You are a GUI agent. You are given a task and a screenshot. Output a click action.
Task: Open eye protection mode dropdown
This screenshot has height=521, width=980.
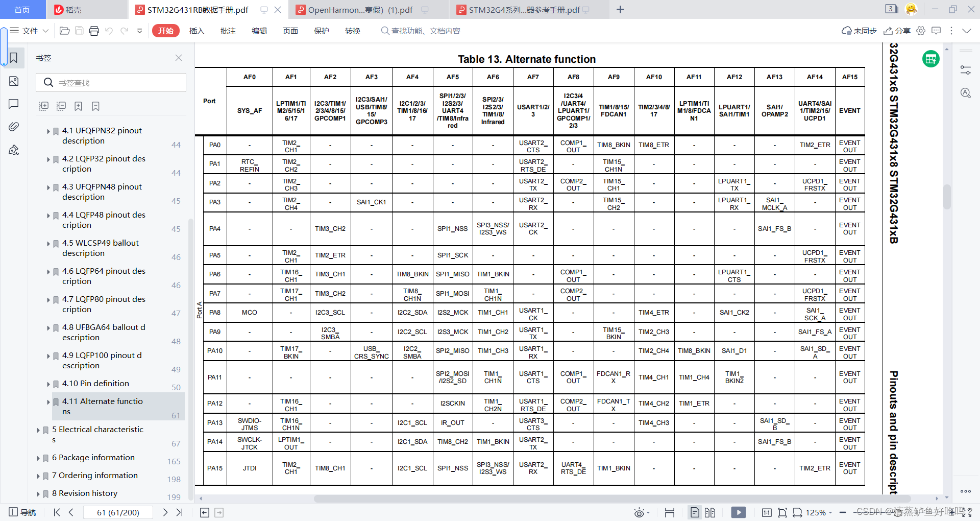coord(642,512)
